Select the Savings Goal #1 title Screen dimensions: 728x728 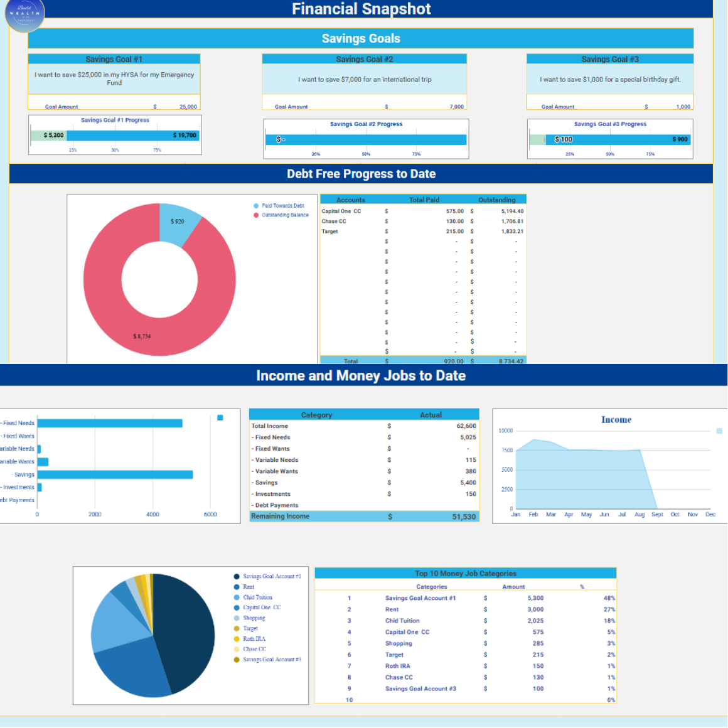point(114,60)
